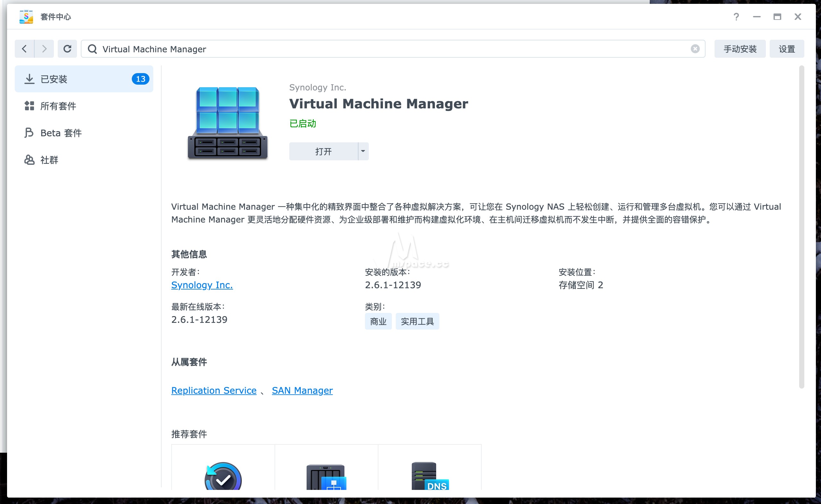Select 所有套件 in the sidebar
Screen dimensions: 821x504
tap(58, 106)
